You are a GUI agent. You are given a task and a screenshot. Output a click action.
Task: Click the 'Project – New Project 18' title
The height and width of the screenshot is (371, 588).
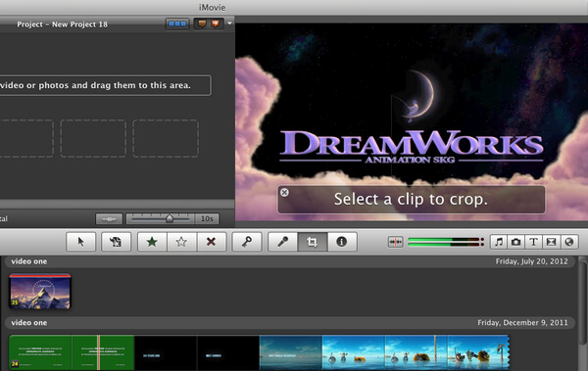[x=63, y=24]
